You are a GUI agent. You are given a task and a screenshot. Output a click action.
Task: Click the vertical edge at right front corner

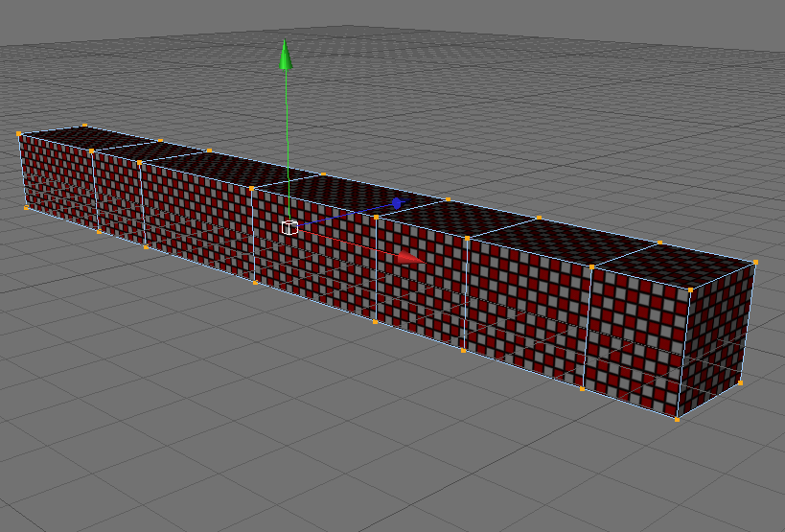[x=683, y=355]
